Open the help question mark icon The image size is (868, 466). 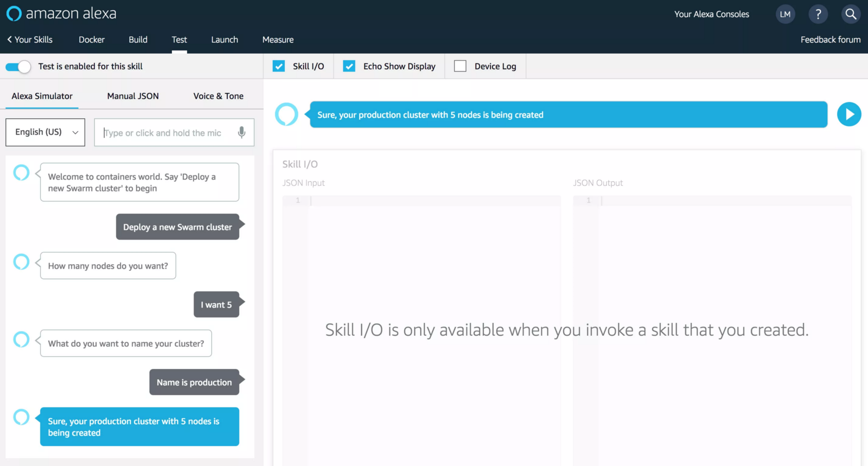click(818, 14)
